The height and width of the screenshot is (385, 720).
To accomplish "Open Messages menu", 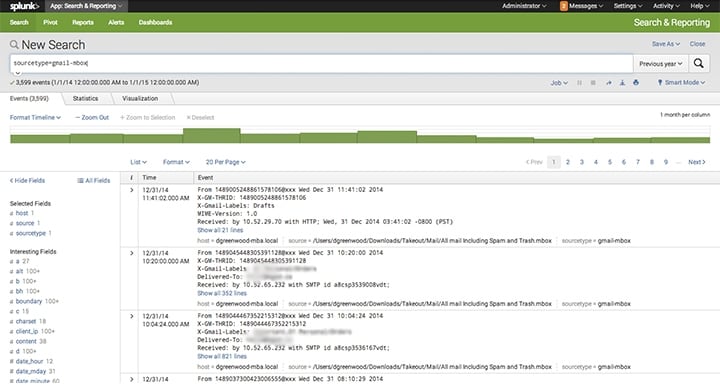I will coord(586,6).
